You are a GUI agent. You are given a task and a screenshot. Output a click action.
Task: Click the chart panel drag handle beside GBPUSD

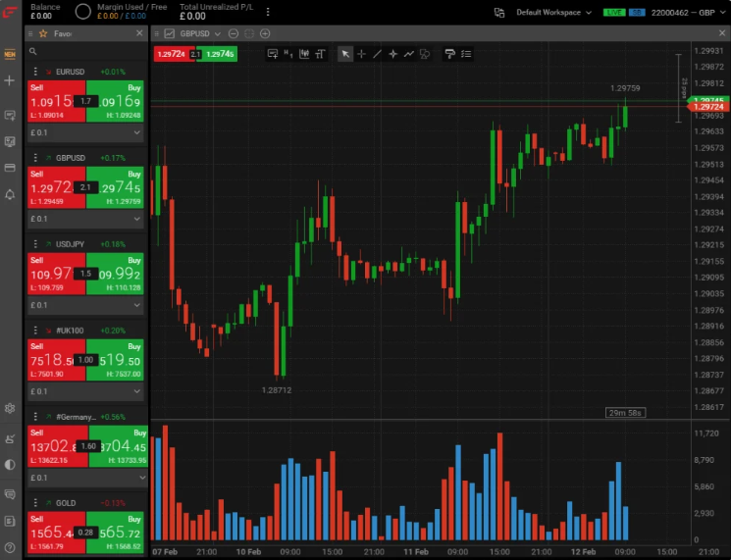[x=157, y=33]
